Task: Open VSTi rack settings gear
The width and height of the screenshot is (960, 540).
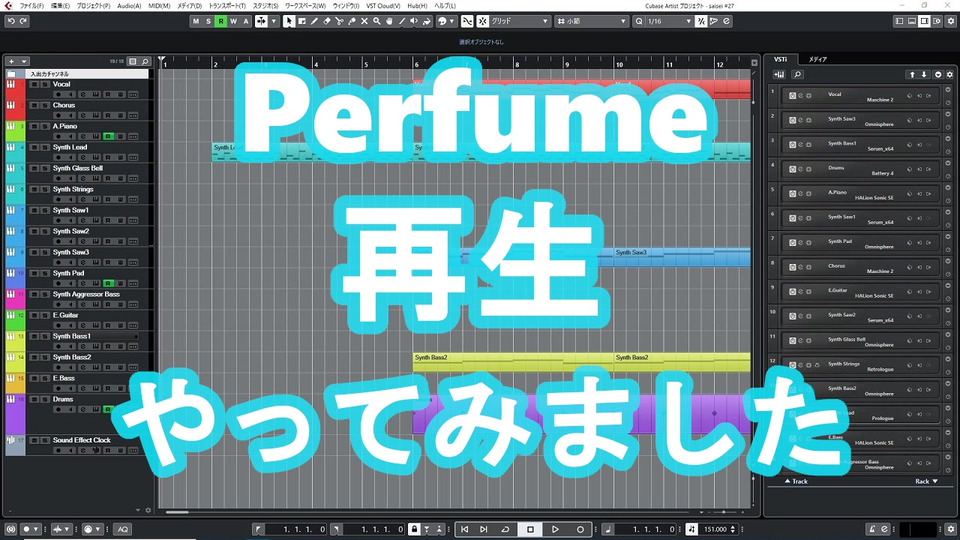Action: click(x=950, y=75)
